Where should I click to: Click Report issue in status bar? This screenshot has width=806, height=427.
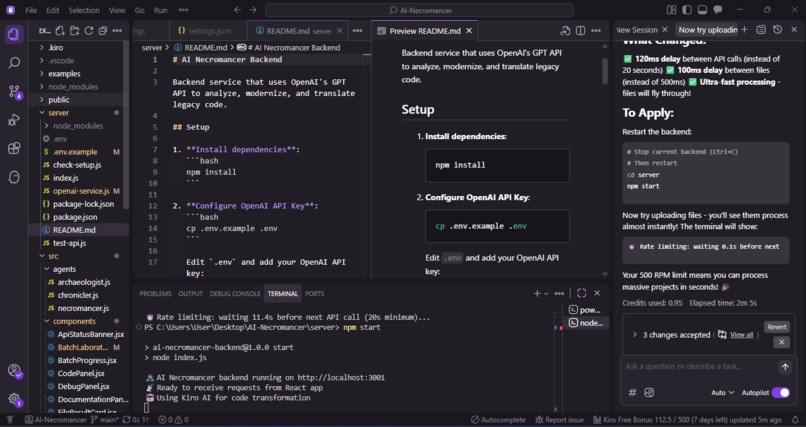(559, 420)
